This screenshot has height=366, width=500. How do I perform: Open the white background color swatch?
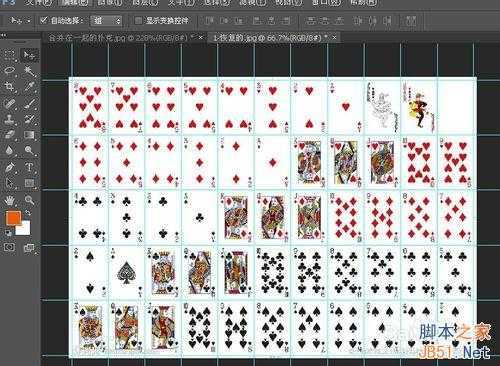[x=24, y=228]
